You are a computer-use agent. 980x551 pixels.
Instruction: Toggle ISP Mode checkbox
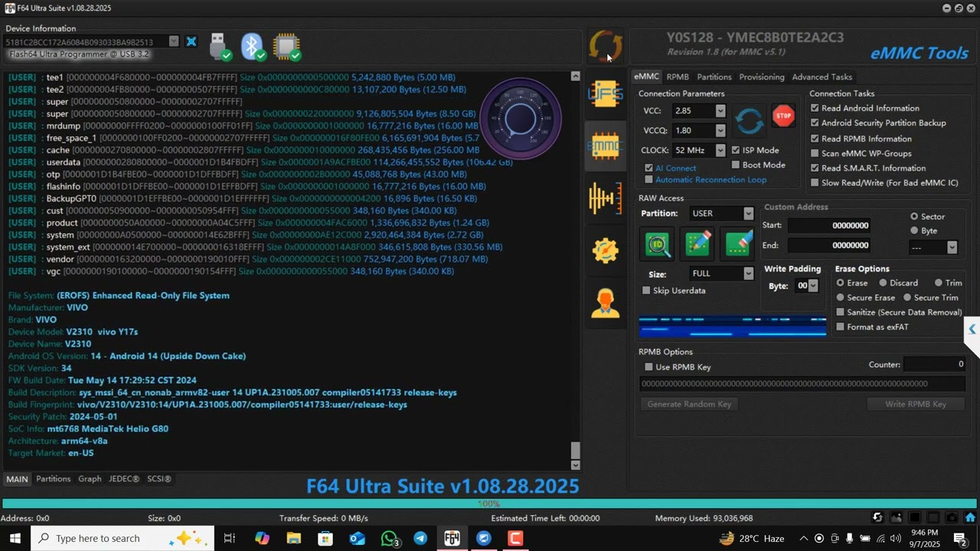(736, 150)
